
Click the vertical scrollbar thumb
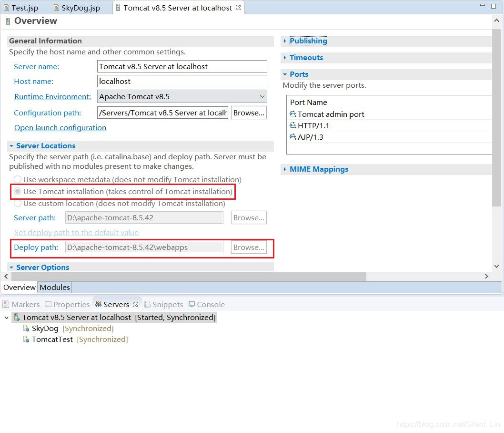click(x=496, y=118)
